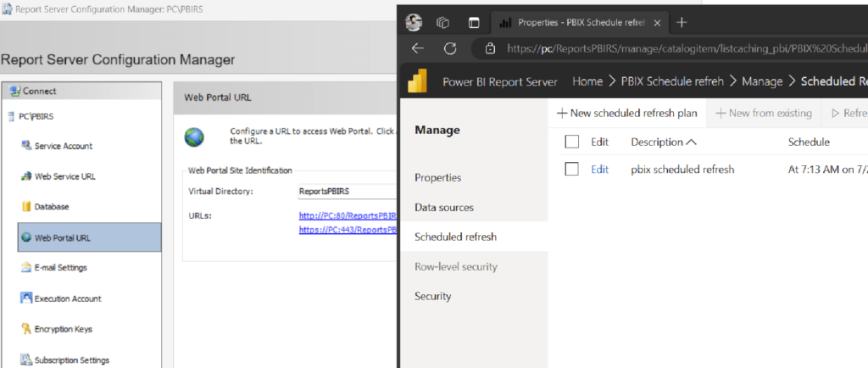Viewport: 868px width, 368px height.
Task: Check the pbix scheduled refresh row checkbox
Action: 572,170
